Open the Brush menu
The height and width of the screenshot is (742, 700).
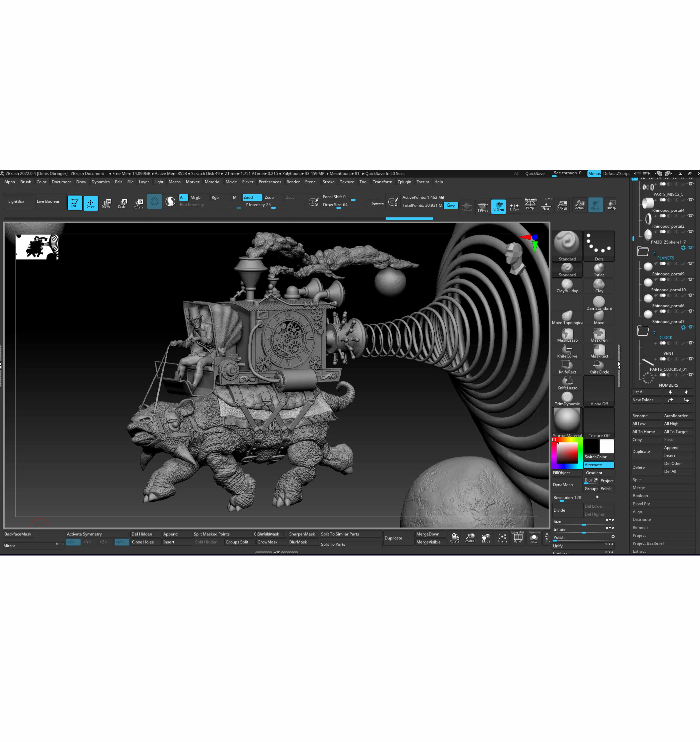point(26,182)
